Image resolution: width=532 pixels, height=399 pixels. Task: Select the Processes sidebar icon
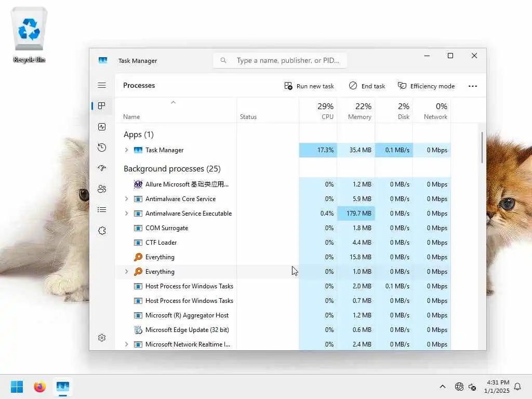click(101, 106)
